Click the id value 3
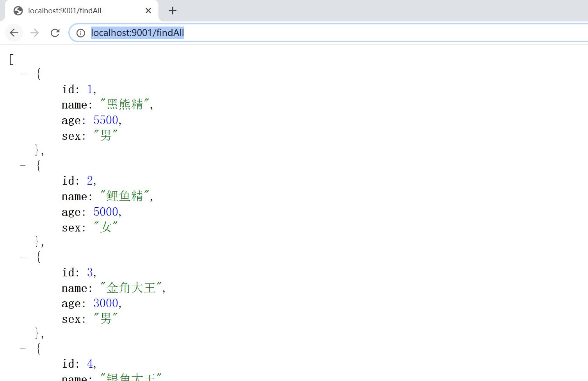588x381 pixels. (90, 272)
